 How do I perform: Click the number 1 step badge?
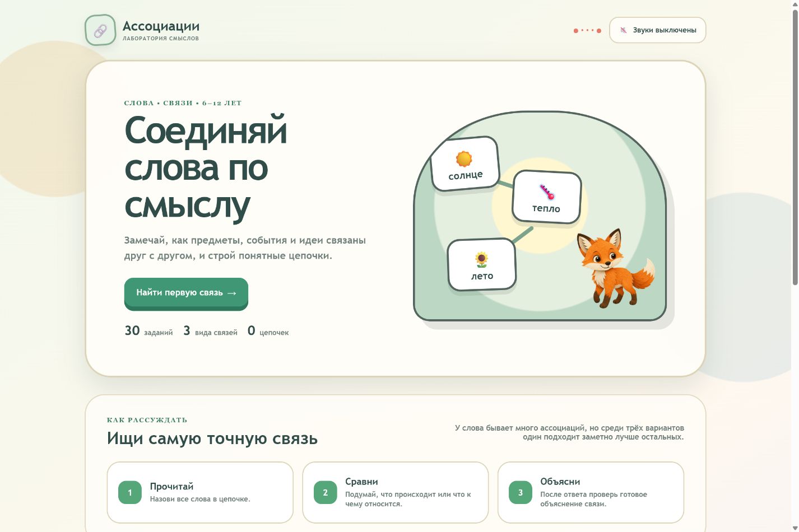pos(130,492)
